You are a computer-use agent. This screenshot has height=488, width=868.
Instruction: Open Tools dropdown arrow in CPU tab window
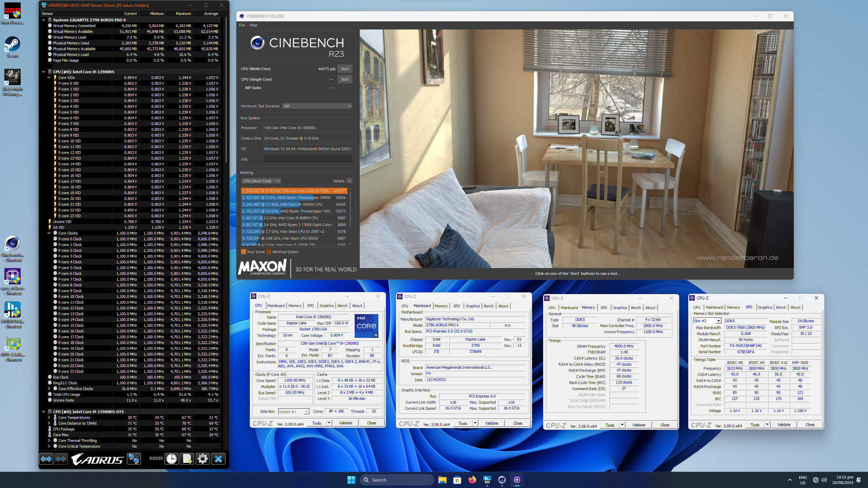point(329,423)
